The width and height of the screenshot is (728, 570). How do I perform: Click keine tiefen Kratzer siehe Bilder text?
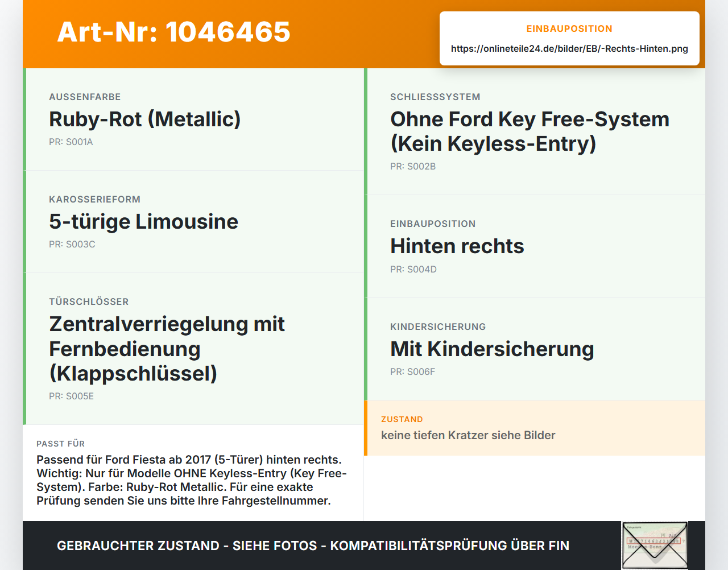pos(468,435)
